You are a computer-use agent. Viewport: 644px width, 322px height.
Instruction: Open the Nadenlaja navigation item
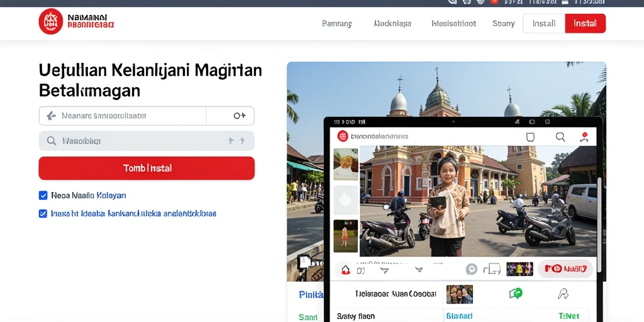(x=392, y=23)
